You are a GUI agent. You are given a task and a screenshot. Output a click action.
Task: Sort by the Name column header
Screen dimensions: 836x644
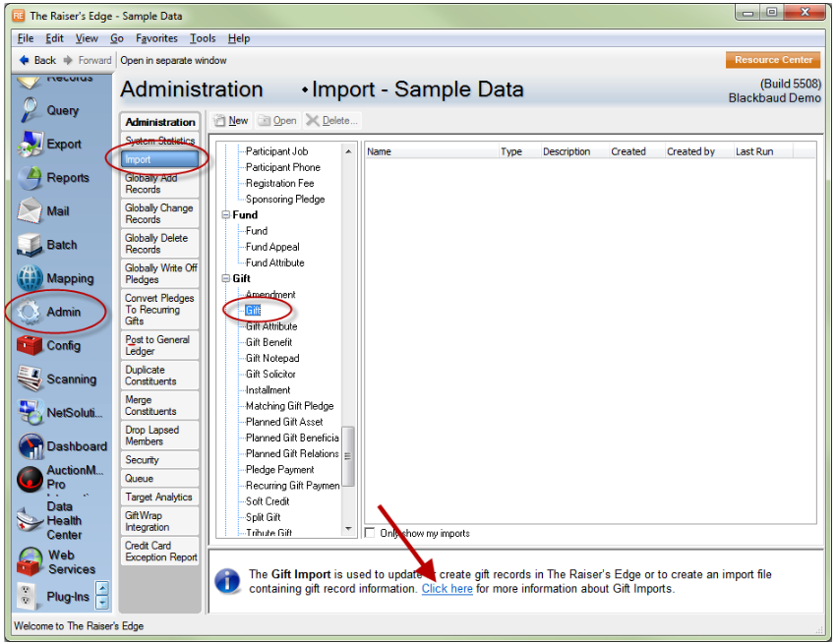coord(432,151)
